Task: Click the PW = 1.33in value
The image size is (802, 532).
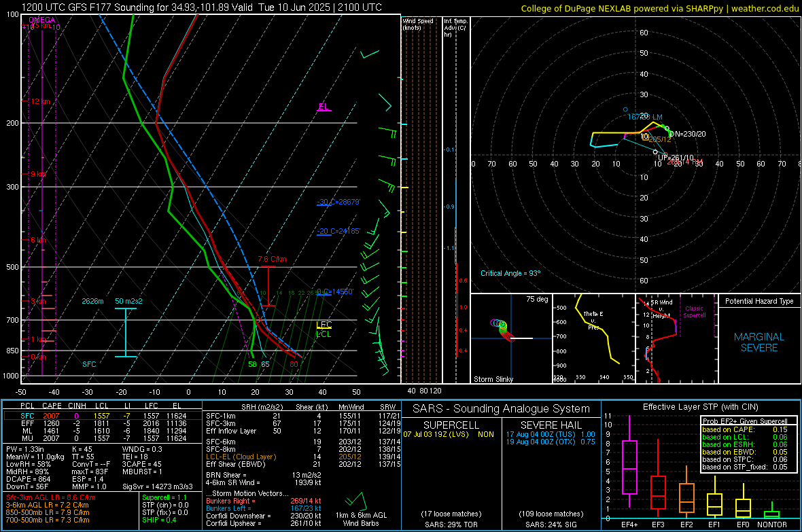Action: tap(26, 449)
